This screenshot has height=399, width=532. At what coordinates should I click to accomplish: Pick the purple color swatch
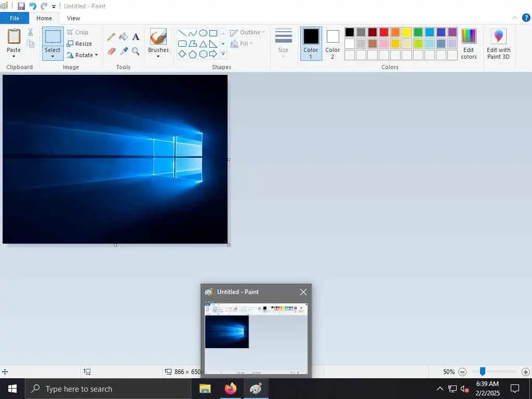coord(453,32)
